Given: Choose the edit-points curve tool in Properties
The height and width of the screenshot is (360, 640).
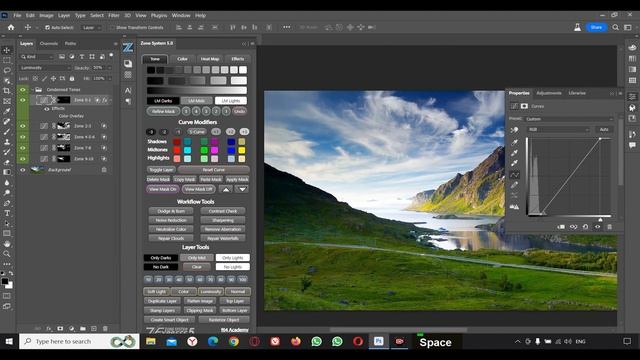Looking at the screenshot, I should pos(514,175).
